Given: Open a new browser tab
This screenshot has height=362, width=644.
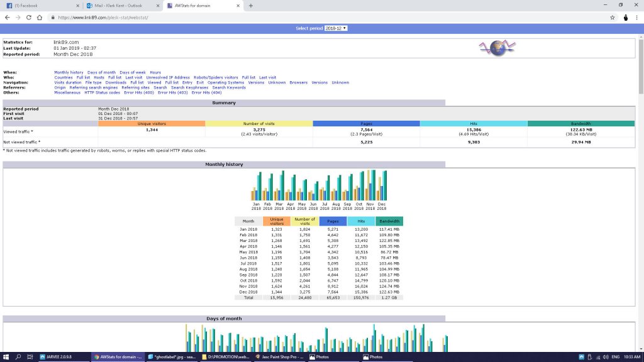Looking at the screenshot, I should coord(251,6).
